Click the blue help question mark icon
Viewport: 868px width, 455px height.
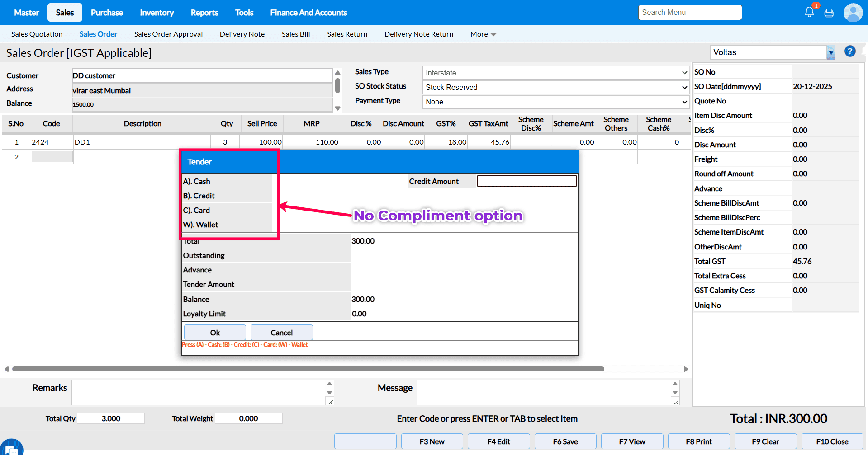point(850,52)
